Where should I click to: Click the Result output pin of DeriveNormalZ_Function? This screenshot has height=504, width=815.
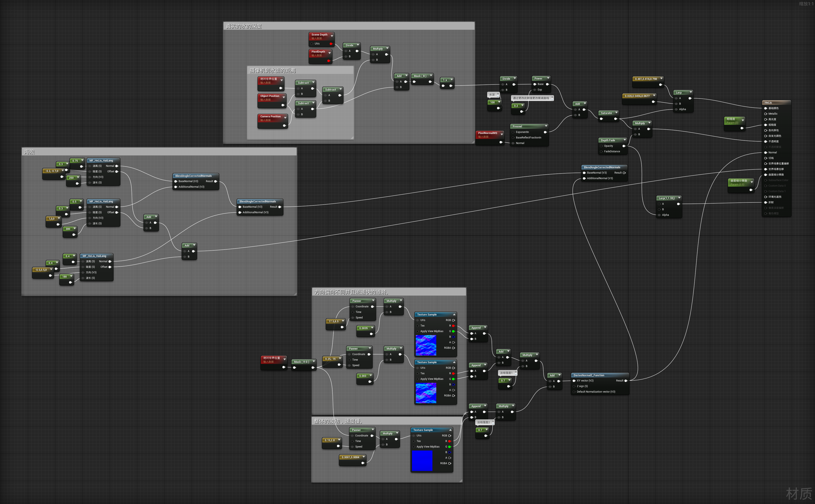pyautogui.click(x=626, y=381)
